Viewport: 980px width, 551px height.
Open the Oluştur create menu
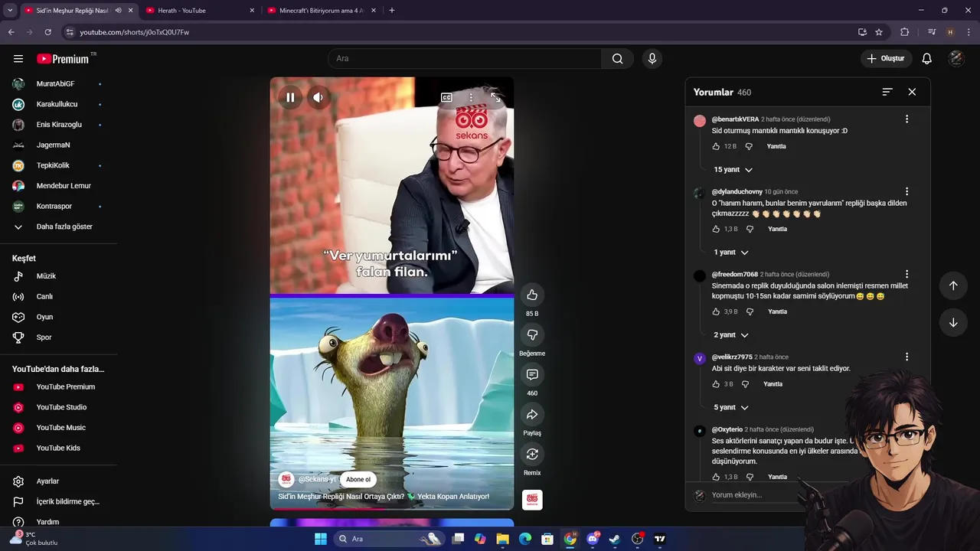click(x=886, y=58)
